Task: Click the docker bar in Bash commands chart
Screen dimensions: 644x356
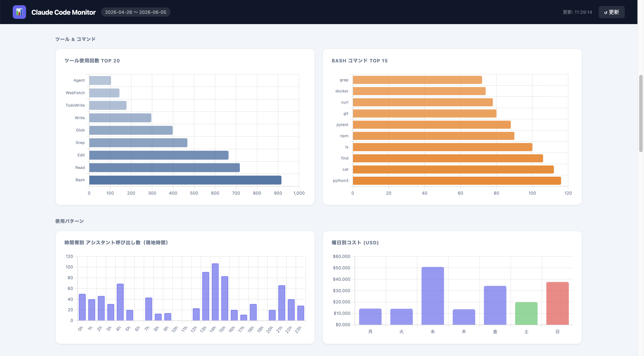Action: click(419, 91)
